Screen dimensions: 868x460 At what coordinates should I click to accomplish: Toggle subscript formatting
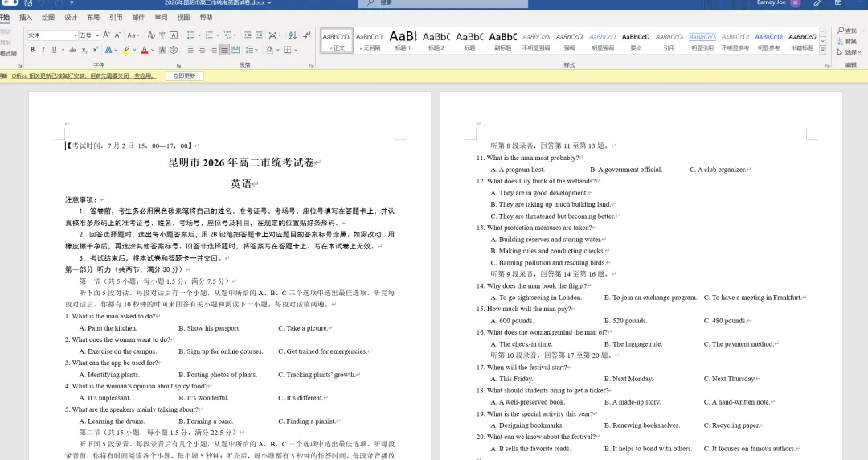(x=84, y=50)
